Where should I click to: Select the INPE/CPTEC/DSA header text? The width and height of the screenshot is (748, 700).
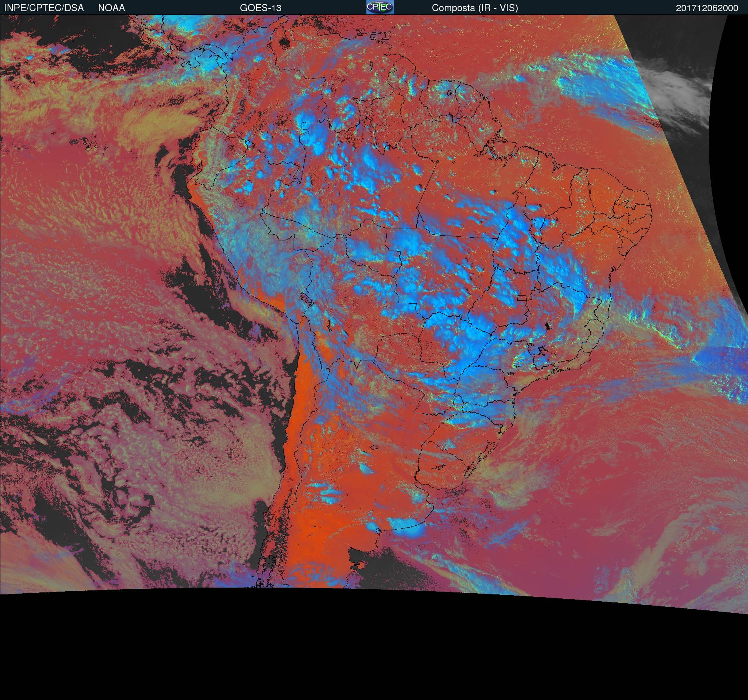click(x=44, y=8)
